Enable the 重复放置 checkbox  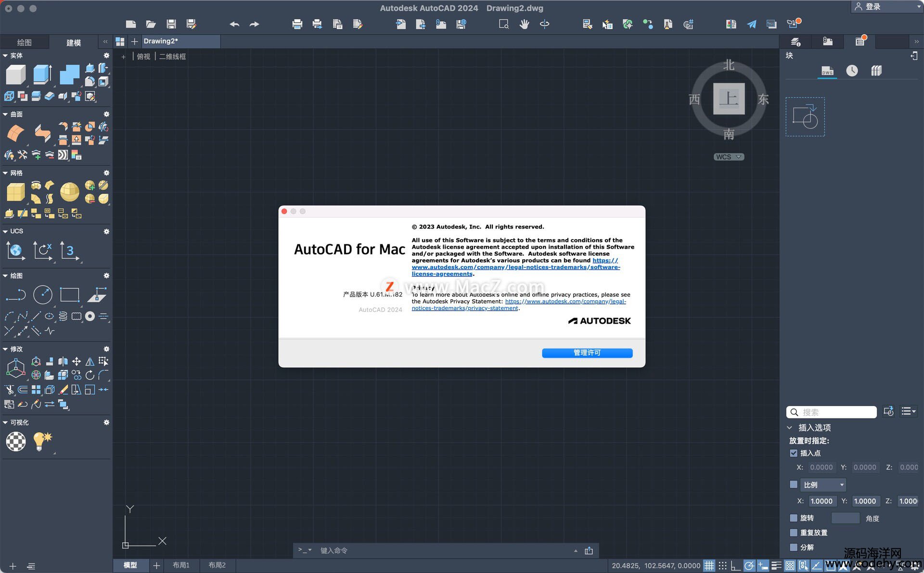point(794,533)
